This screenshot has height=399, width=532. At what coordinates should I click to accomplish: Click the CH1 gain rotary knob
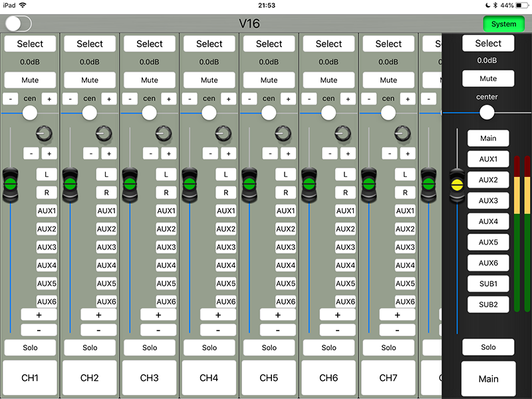coord(44,134)
